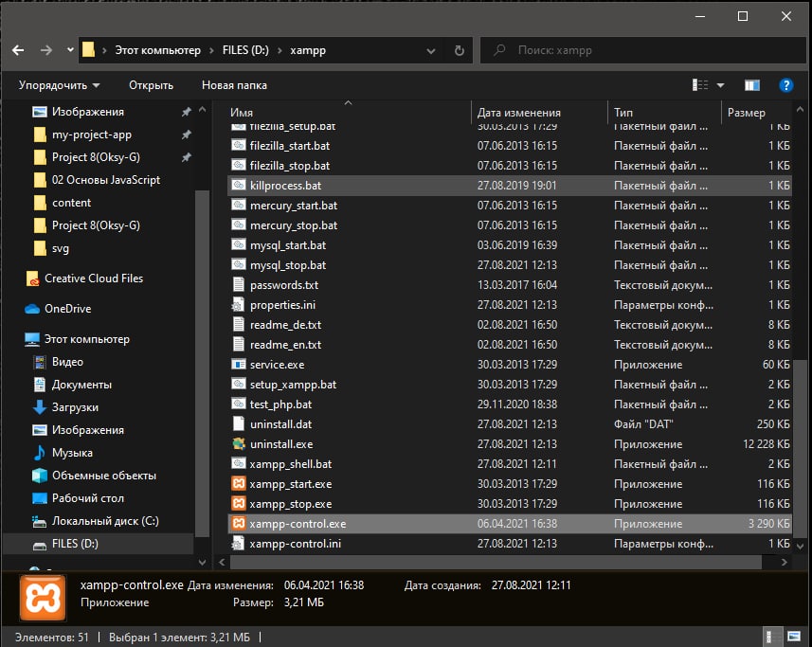Select xampp-control.exe orange icon in list

[238, 524]
